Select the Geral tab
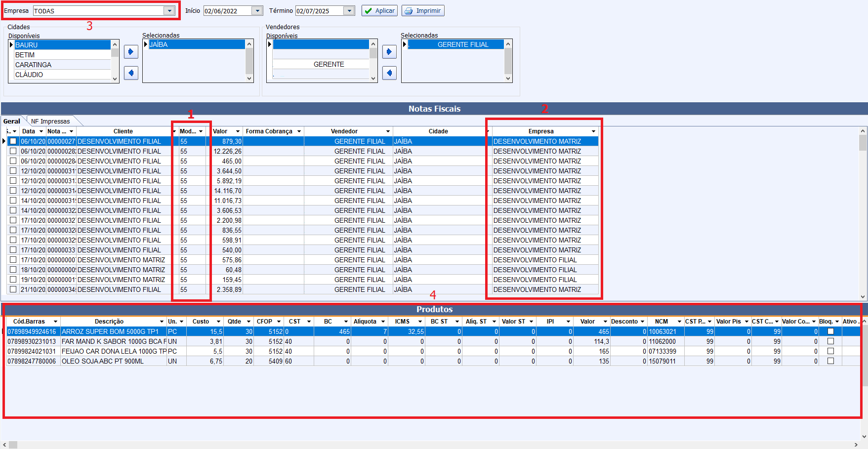 pyautogui.click(x=12, y=122)
